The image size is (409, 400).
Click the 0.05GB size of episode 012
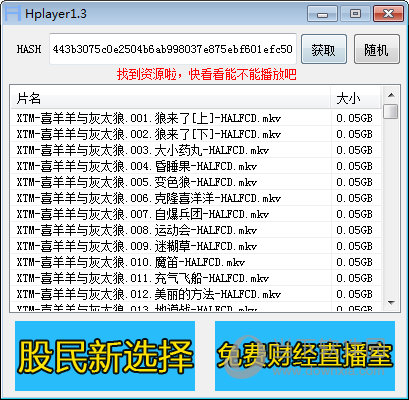pos(354,294)
